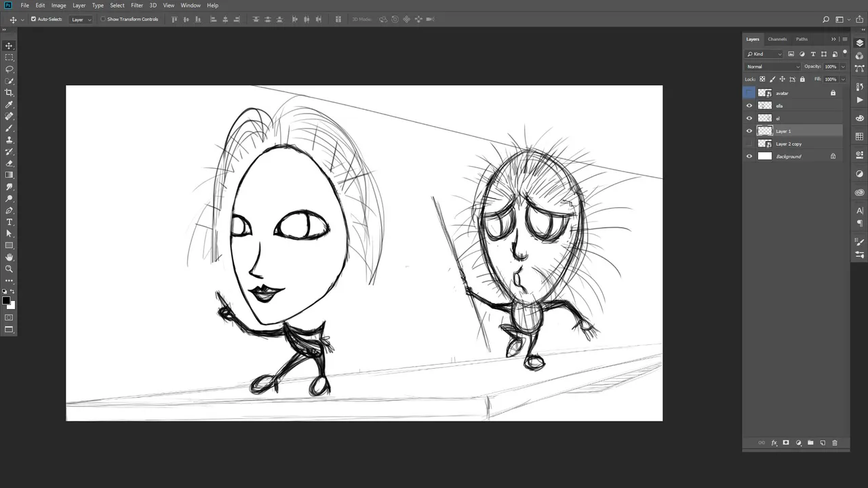Select the Spot Healing Brush tool
The width and height of the screenshot is (868, 488).
pos(9,117)
